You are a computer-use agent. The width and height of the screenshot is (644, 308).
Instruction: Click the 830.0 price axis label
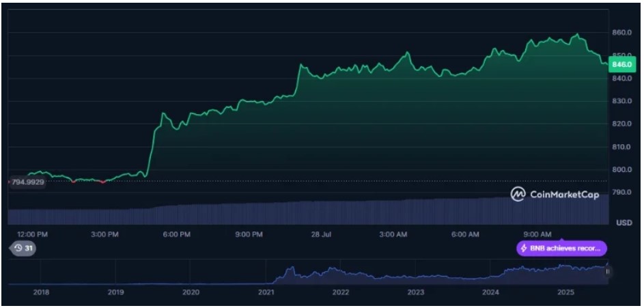[x=621, y=101]
